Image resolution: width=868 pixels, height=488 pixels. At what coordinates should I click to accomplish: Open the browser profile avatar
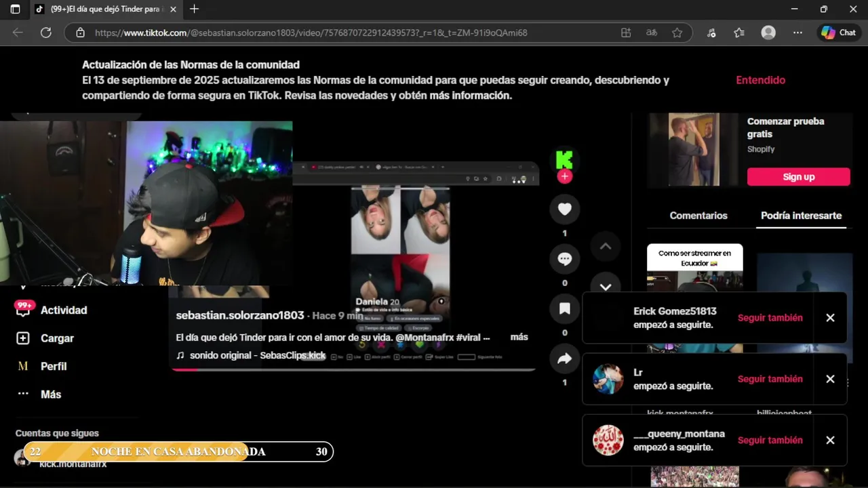(768, 33)
